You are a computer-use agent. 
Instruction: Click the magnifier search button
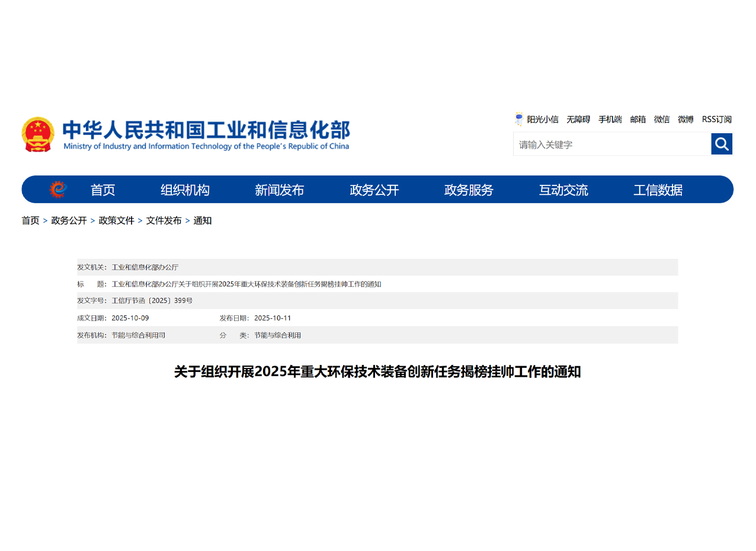[x=721, y=144]
